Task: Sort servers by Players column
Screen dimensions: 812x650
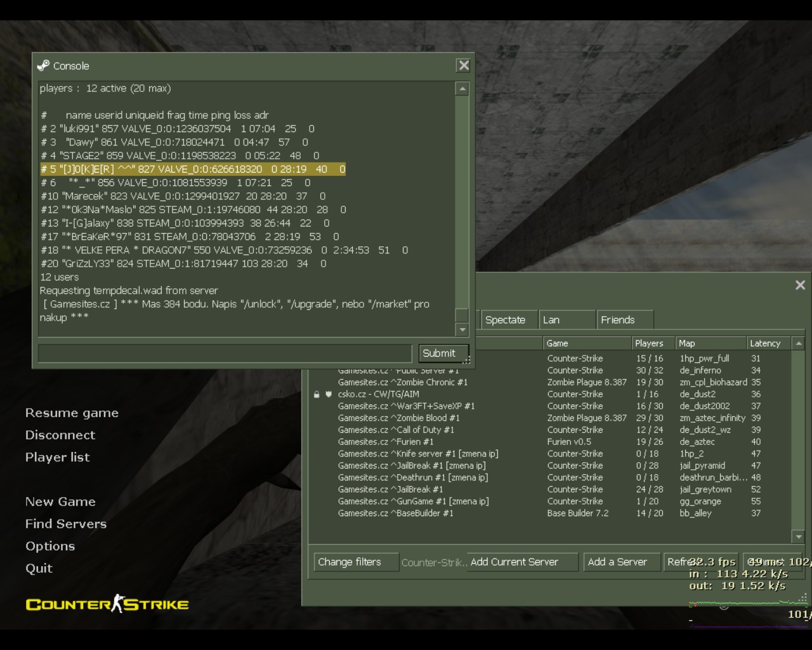Action: click(653, 343)
